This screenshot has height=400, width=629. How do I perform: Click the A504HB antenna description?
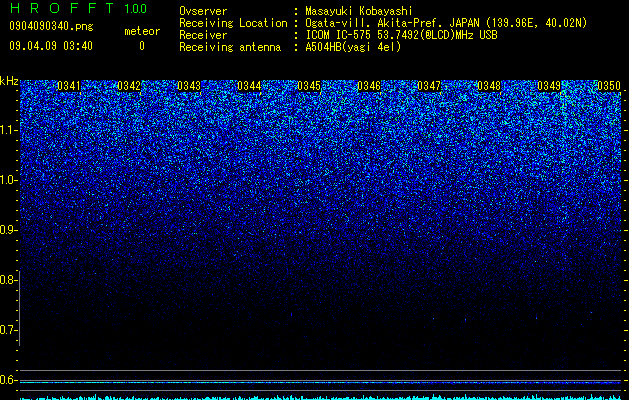tap(353, 47)
